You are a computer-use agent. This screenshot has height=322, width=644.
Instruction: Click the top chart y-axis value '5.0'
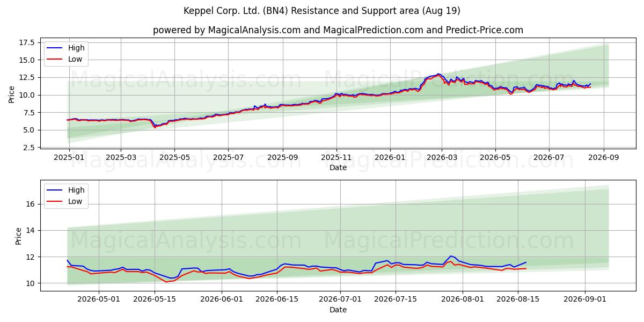29,130
